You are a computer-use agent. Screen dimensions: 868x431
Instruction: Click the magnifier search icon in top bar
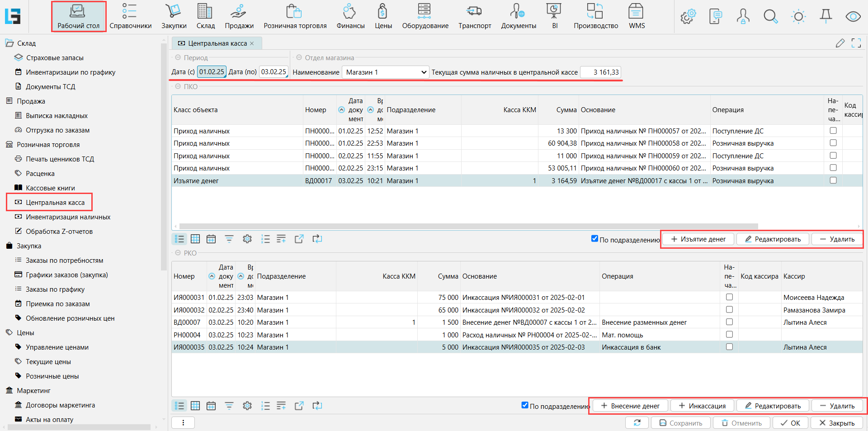click(x=770, y=17)
